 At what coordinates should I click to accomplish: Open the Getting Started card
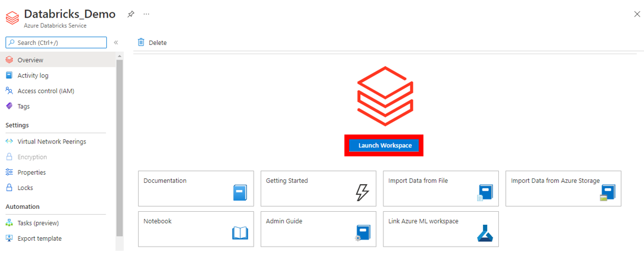[318, 189]
